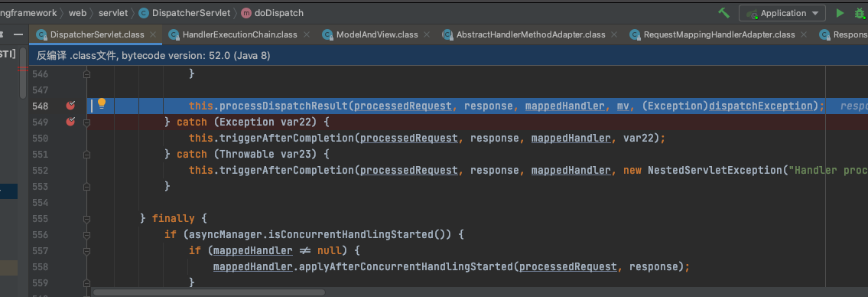This screenshot has width=868, height=297.
Task: Click line number 558 in the gutter
Action: (40, 266)
